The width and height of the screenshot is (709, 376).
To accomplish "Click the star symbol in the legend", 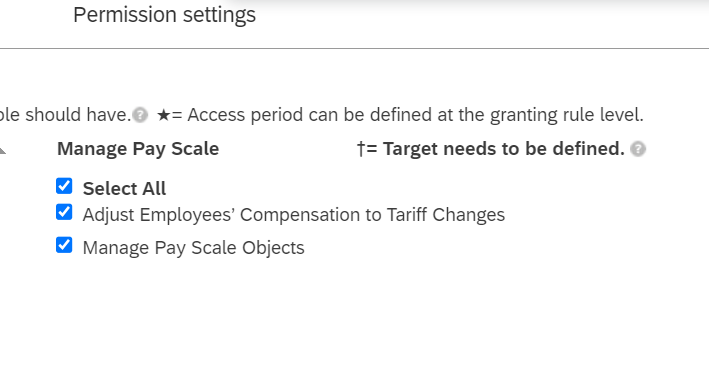I will pyautogui.click(x=163, y=115).
